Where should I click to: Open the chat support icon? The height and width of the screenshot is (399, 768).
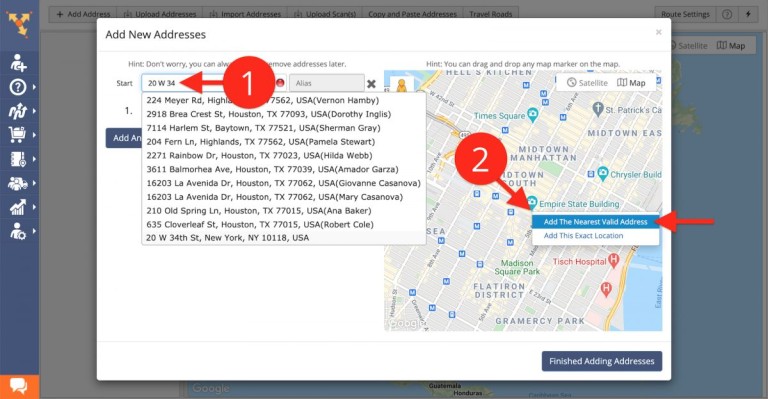pos(19,386)
